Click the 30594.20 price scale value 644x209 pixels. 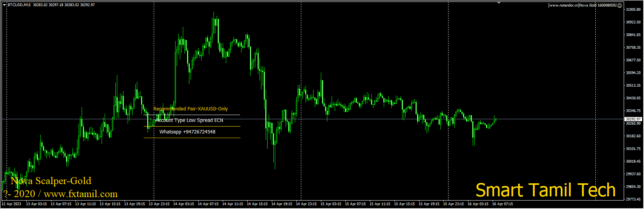click(633, 73)
